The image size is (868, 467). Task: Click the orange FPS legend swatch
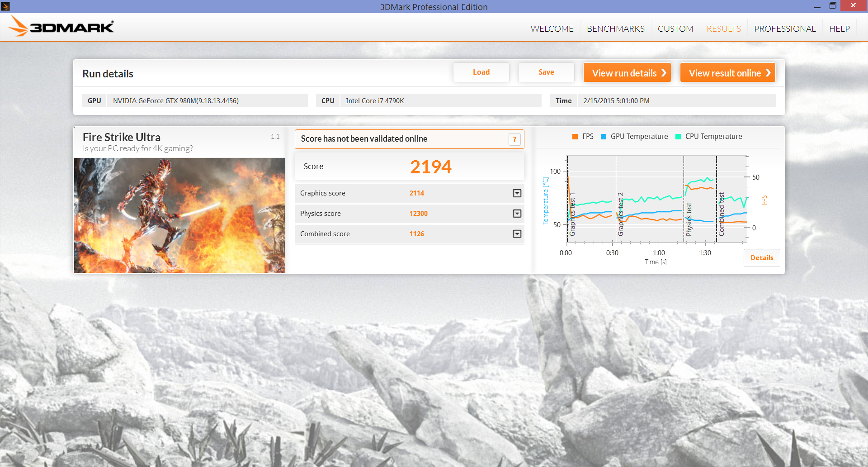pos(575,137)
